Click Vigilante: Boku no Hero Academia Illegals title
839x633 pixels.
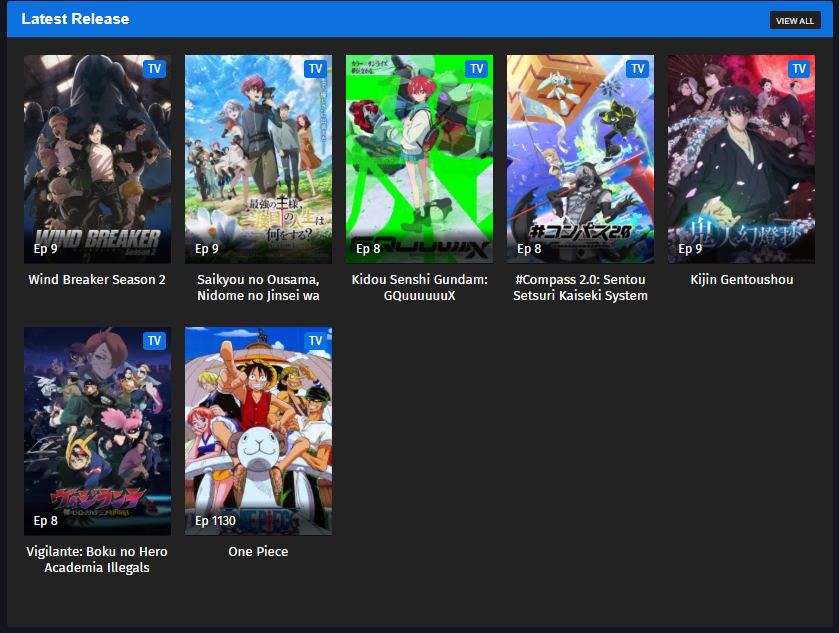pos(97,560)
